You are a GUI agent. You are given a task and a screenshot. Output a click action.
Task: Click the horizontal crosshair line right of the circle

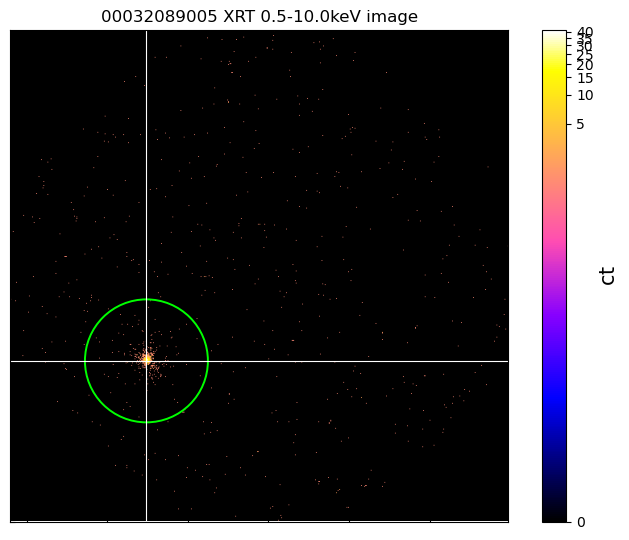tap(360, 361)
